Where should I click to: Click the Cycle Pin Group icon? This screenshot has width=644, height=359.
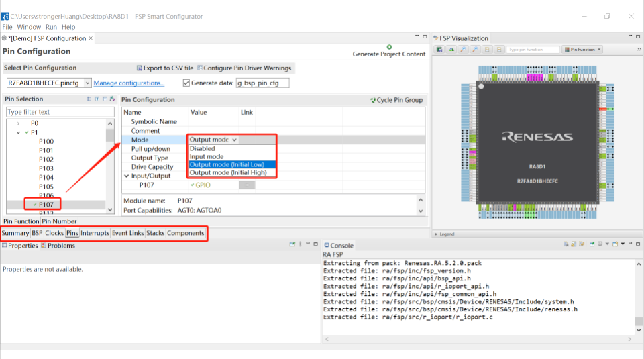pos(373,100)
